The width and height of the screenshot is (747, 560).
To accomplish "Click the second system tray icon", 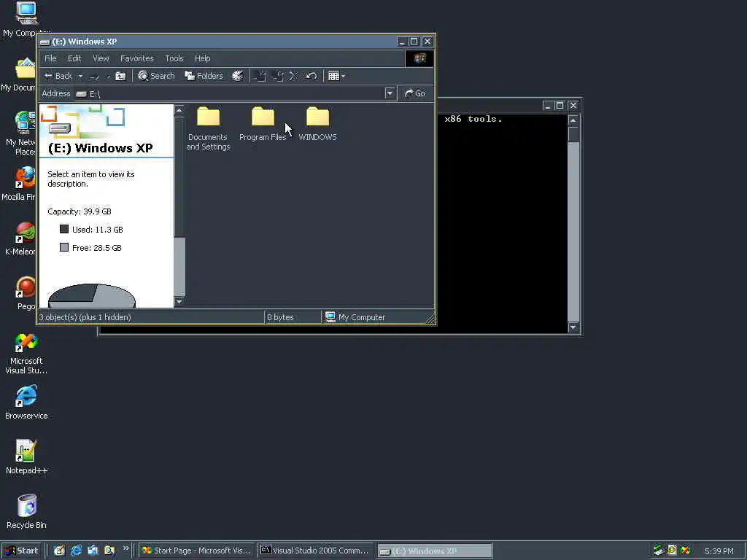I will point(672,551).
